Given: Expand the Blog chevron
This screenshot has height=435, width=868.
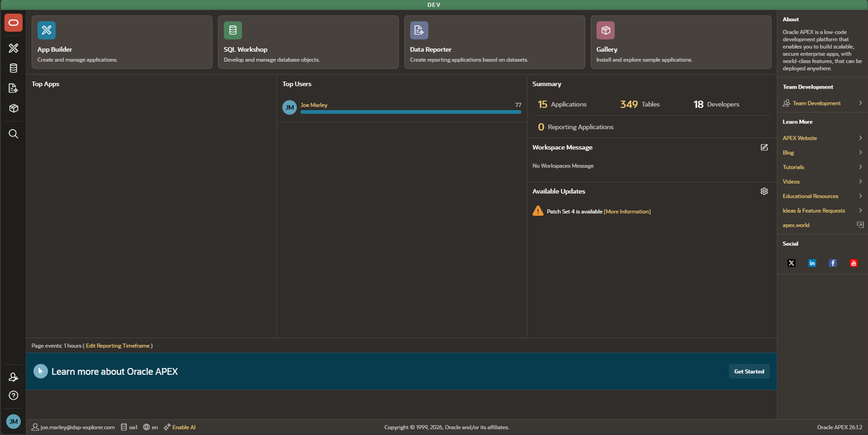Looking at the screenshot, I should tap(860, 152).
